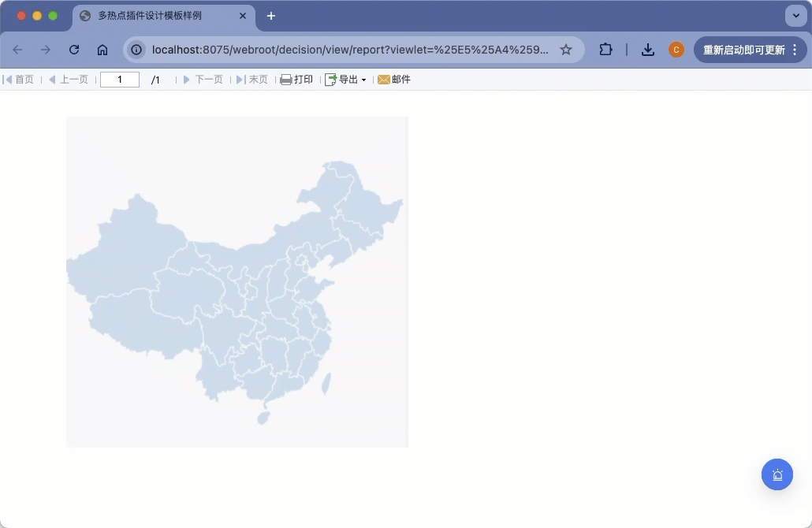Go to previous page 上一页
This screenshot has height=528, width=812.
[x=69, y=79]
